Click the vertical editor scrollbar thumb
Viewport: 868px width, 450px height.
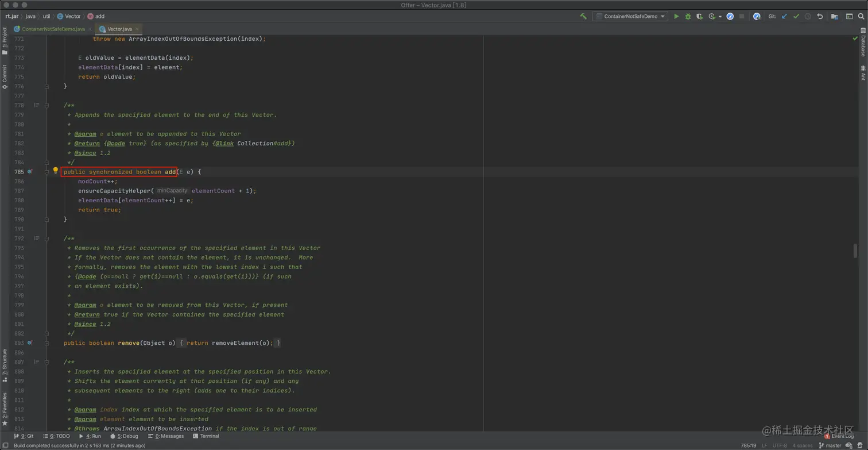(855, 251)
